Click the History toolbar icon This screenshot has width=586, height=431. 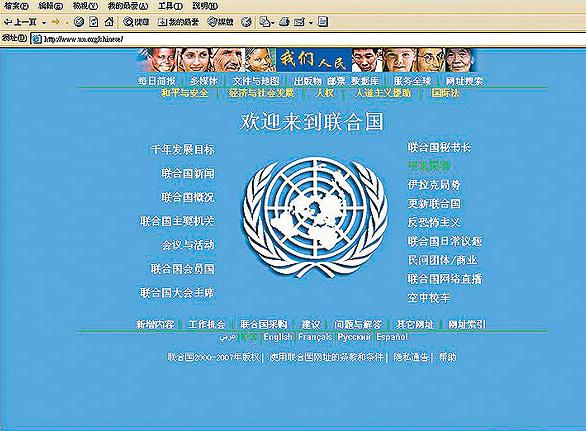click(246, 22)
